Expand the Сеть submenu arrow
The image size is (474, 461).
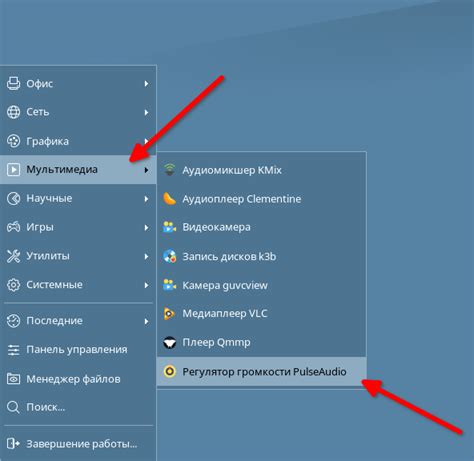(x=146, y=112)
